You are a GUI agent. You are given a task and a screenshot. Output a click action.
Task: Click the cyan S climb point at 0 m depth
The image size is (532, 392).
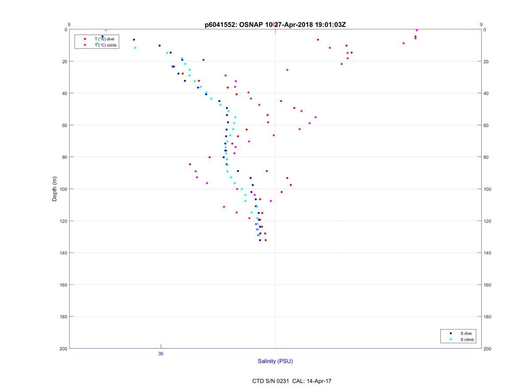[x=106, y=30]
